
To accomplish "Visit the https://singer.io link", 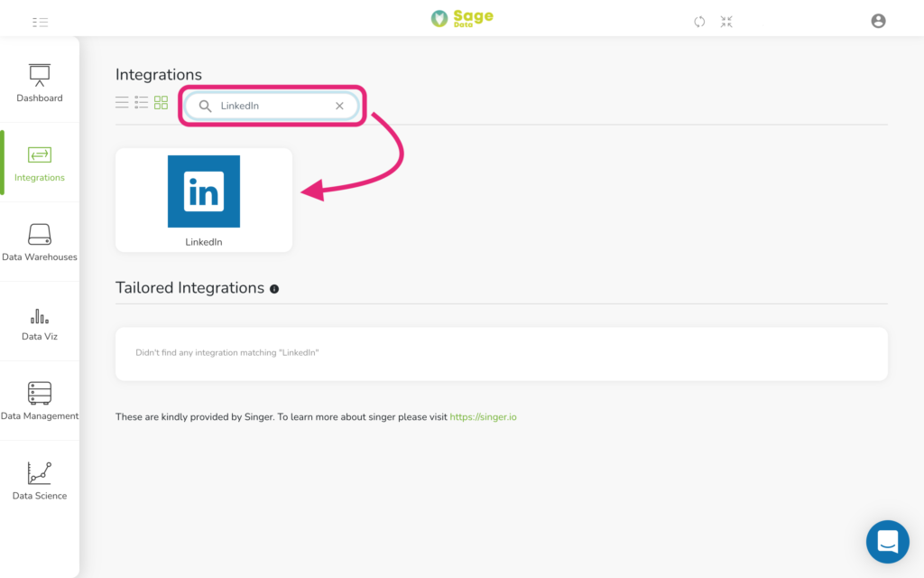I will pyautogui.click(x=484, y=417).
